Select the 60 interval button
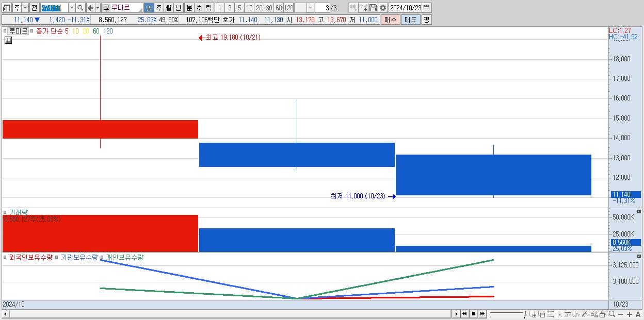Screen dimensions: 644x320 279,8
